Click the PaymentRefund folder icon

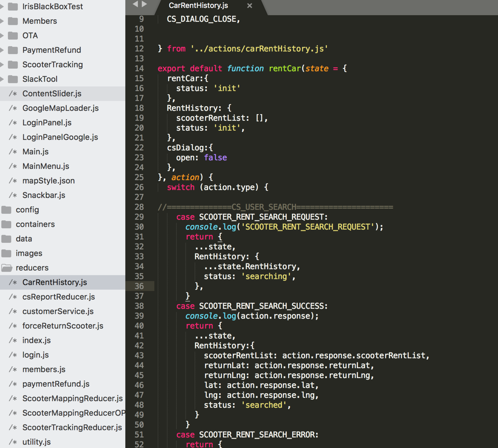coord(13,50)
